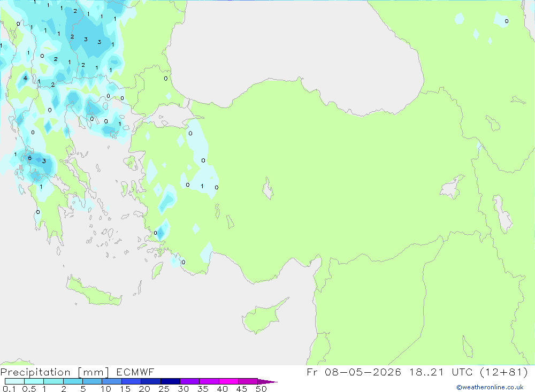
Task: Click the date '08-05-2026' text
Action: coord(363,372)
